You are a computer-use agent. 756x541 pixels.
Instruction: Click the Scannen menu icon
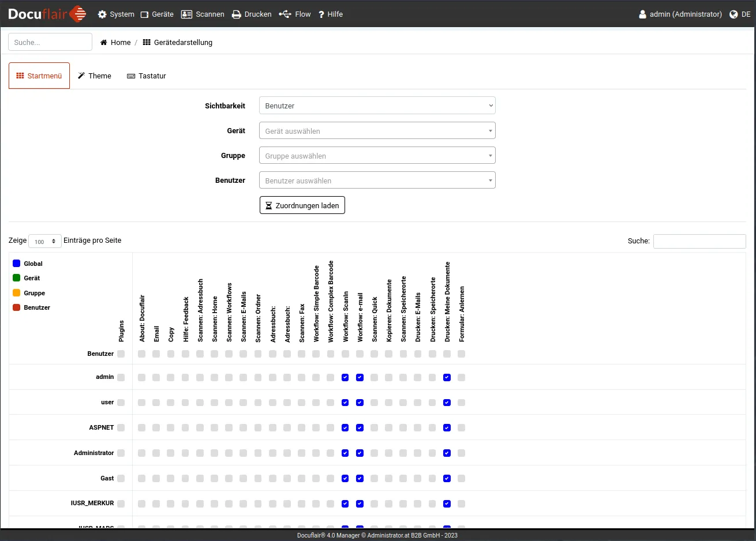(x=186, y=14)
